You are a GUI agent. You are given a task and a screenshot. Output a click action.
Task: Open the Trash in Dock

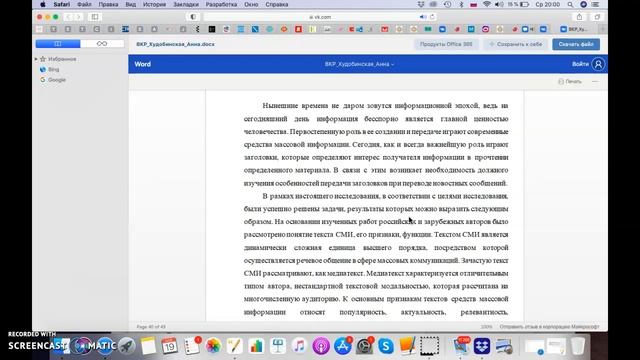tap(578, 346)
